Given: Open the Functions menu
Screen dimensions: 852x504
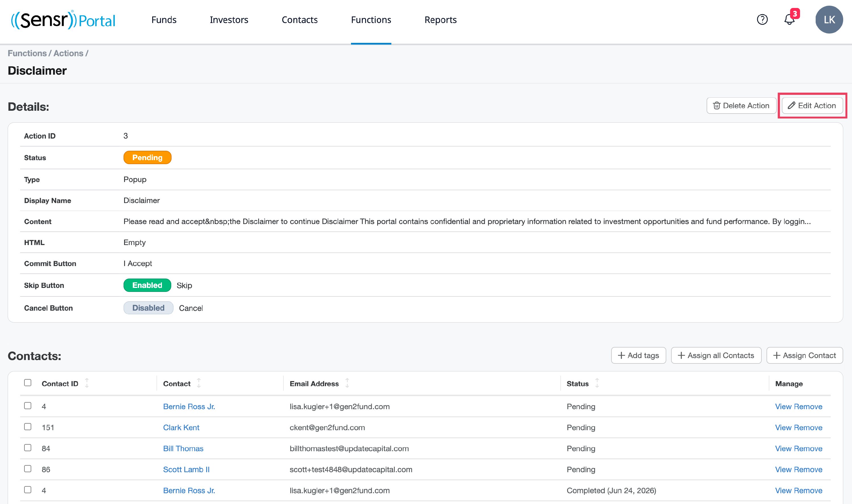Looking at the screenshot, I should click(x=371, y=20).
